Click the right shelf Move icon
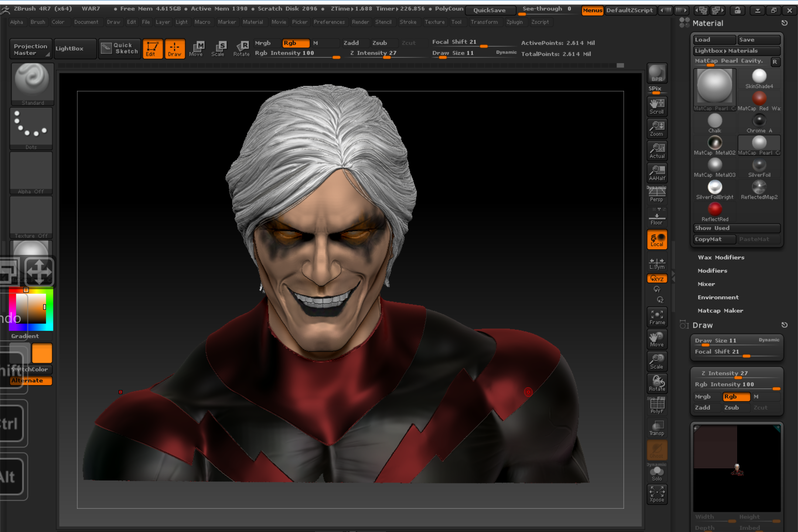 click(x=657, y=339)
